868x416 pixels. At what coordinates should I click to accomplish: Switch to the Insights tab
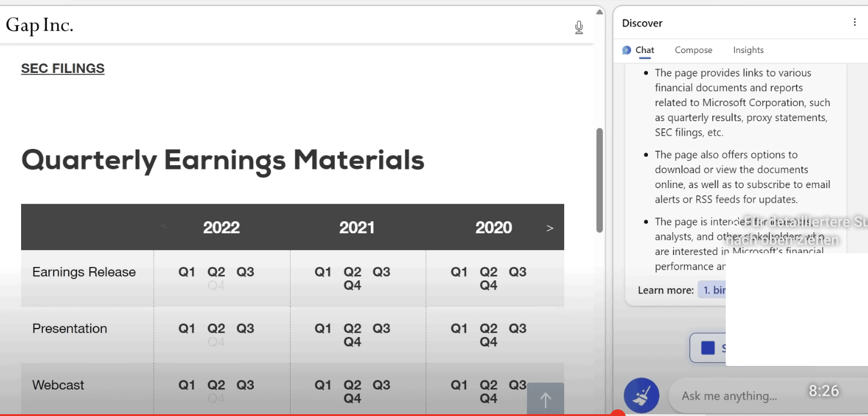(x=748, y=50)
